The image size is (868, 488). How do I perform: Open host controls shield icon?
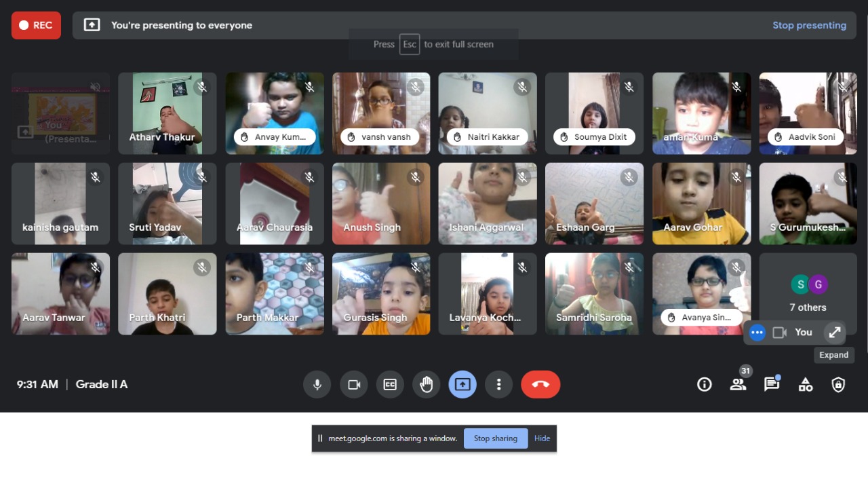coord(839,385)
